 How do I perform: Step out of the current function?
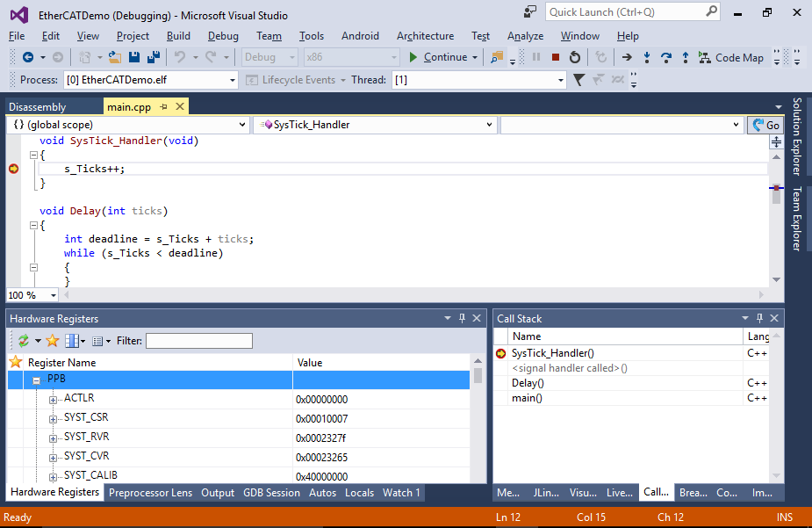pyautogui.click(x=685, y=57)
